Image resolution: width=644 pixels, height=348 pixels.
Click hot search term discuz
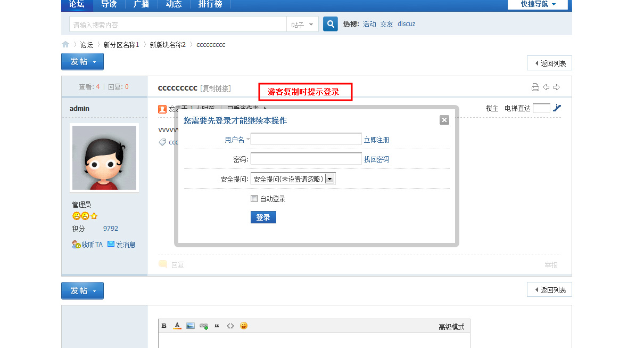point(407,24)
